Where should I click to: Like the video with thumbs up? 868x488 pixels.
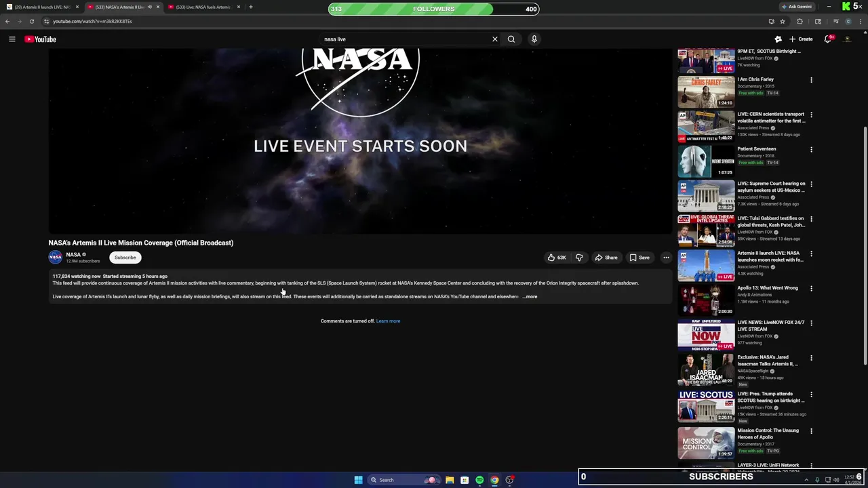[x=557, y=258]
